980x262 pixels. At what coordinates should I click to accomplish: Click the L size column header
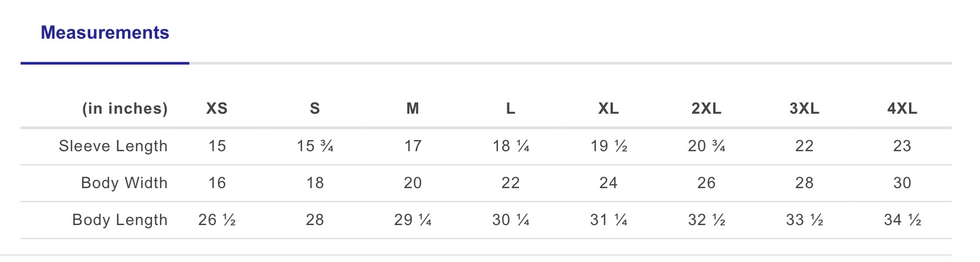511,109
